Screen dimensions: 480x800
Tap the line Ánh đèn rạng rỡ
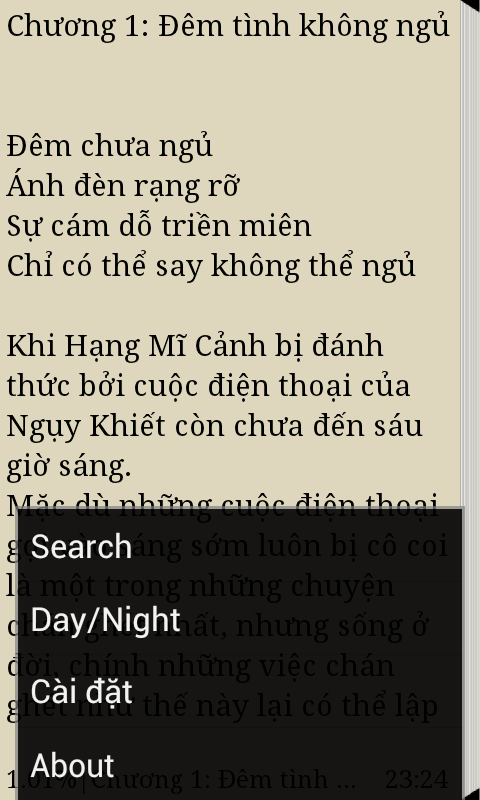[122, 186]
